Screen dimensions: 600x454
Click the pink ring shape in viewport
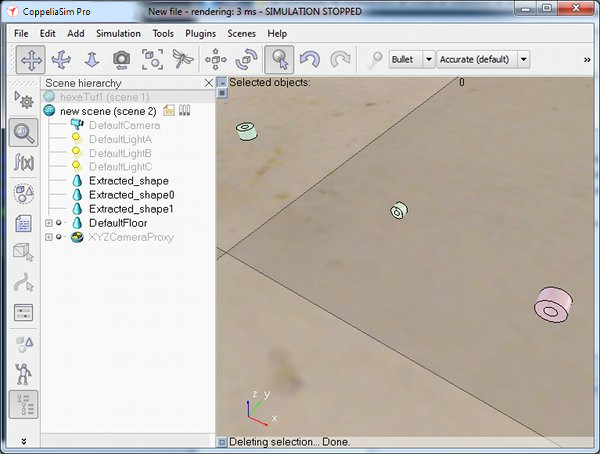click(x=553, y=305)
